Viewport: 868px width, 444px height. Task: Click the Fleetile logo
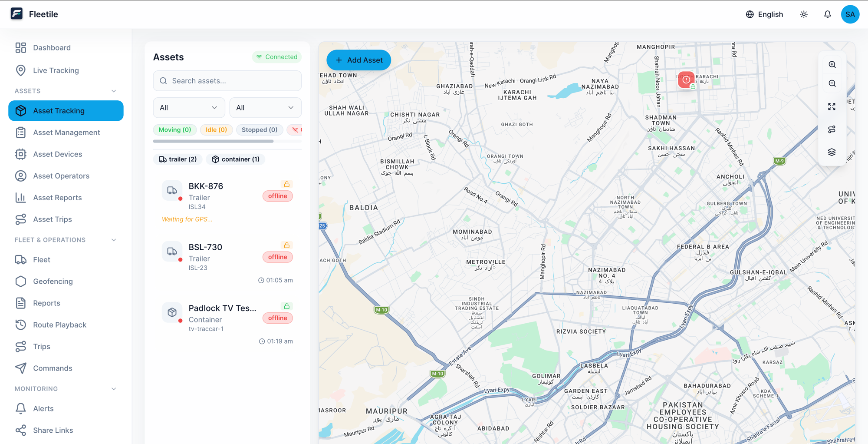(x=16, y=14)
